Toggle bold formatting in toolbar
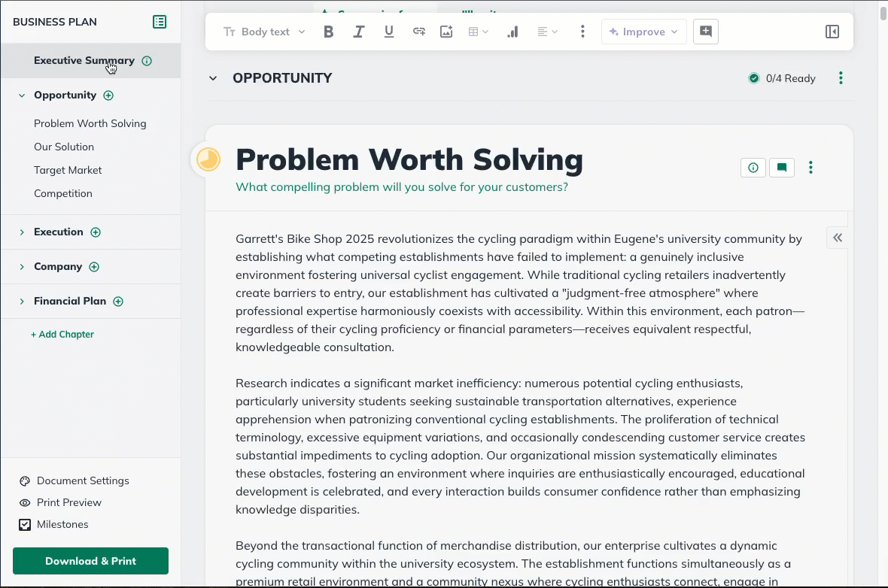Screen dimensions: 888x588 click(x=328, y=32)
